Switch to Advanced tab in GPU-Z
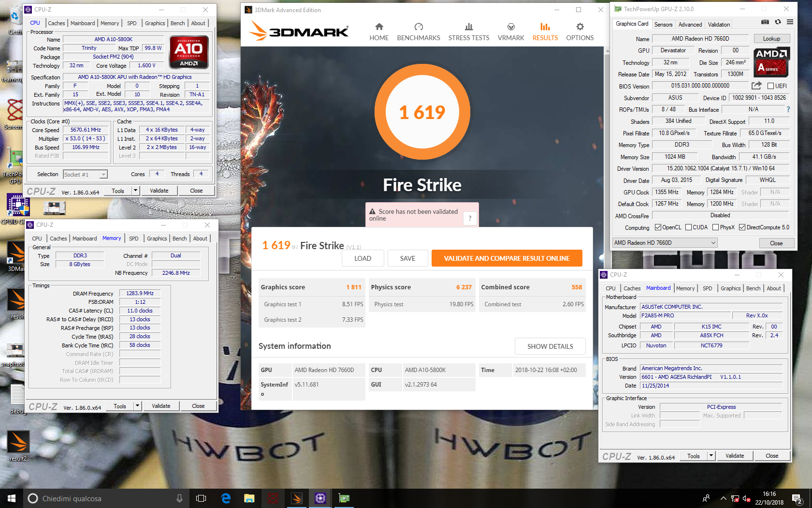The width and height of the screenshot is (812, 508). [690, 24]
